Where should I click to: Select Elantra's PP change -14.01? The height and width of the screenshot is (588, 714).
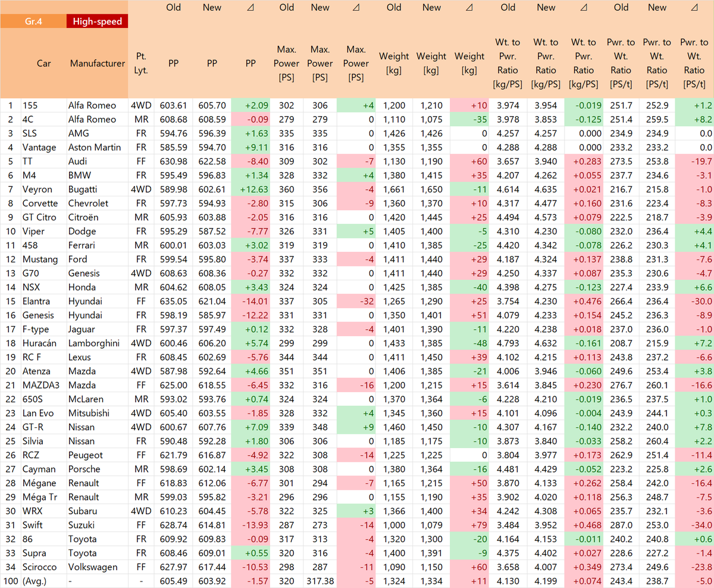pos(250,301)
